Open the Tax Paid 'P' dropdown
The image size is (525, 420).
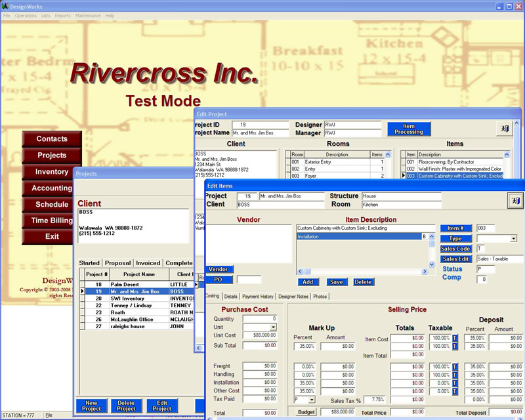coord(312,400)
